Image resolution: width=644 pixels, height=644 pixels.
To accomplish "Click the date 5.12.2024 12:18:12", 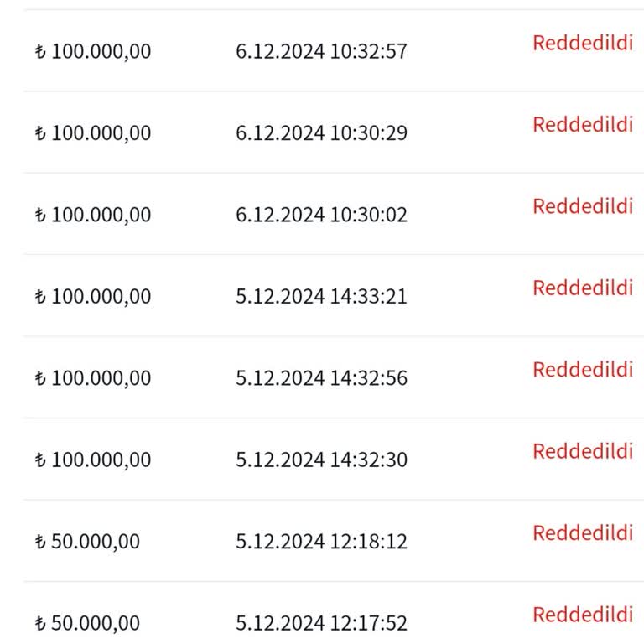I will [x=321, y=542].
